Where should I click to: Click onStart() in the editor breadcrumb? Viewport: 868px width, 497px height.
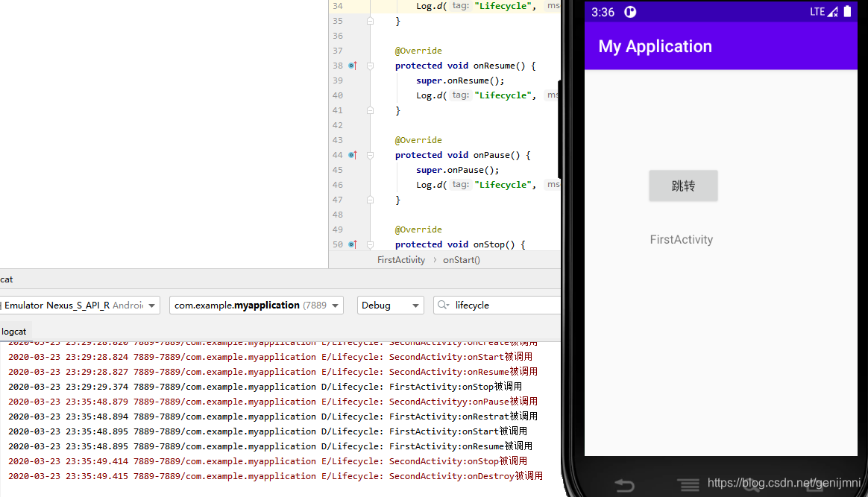coord(461,260)
